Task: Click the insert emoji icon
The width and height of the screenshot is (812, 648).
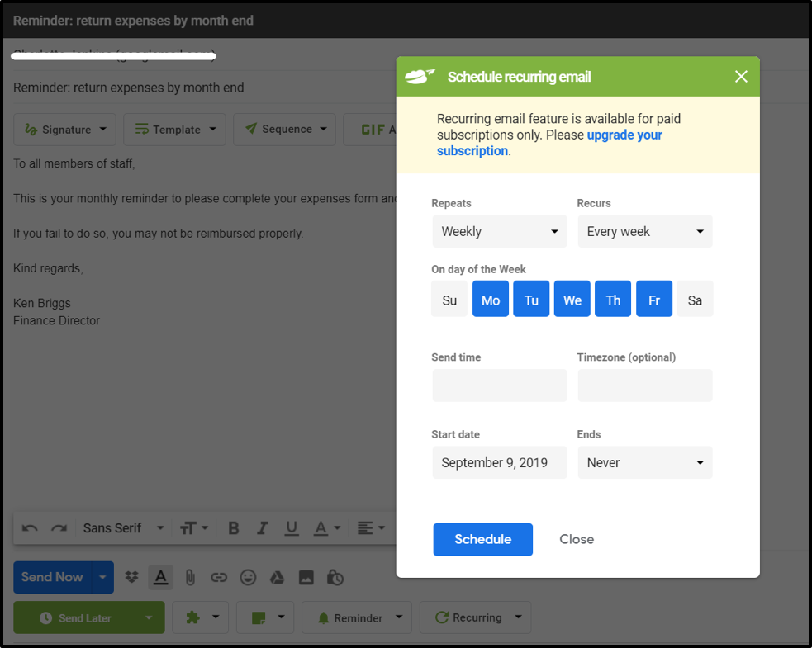Action: pos(248,578)
